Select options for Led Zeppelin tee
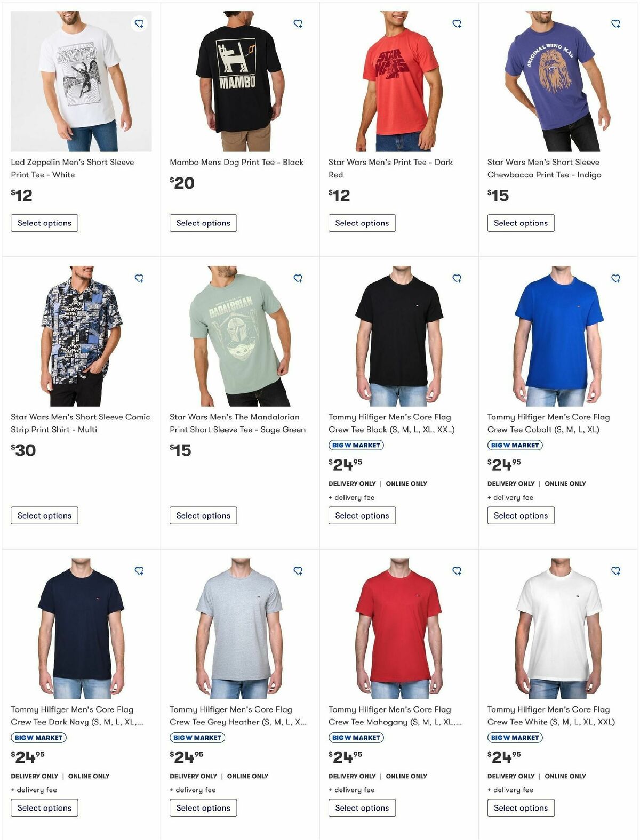This screenshot has height=840, width=640. tap(44, 223)
